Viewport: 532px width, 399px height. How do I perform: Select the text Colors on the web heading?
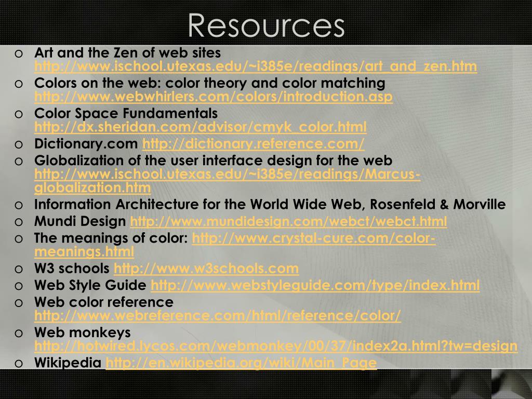tap(210, 83)
